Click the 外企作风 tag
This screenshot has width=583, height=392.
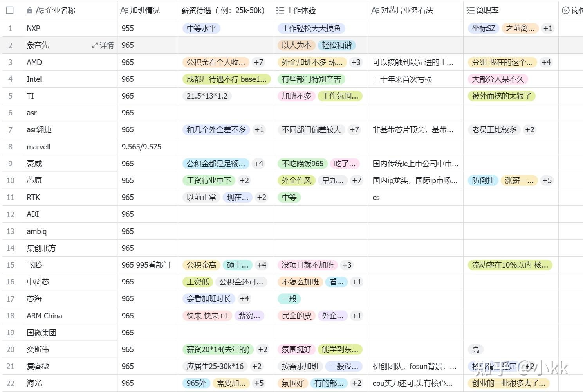(296, 181)
